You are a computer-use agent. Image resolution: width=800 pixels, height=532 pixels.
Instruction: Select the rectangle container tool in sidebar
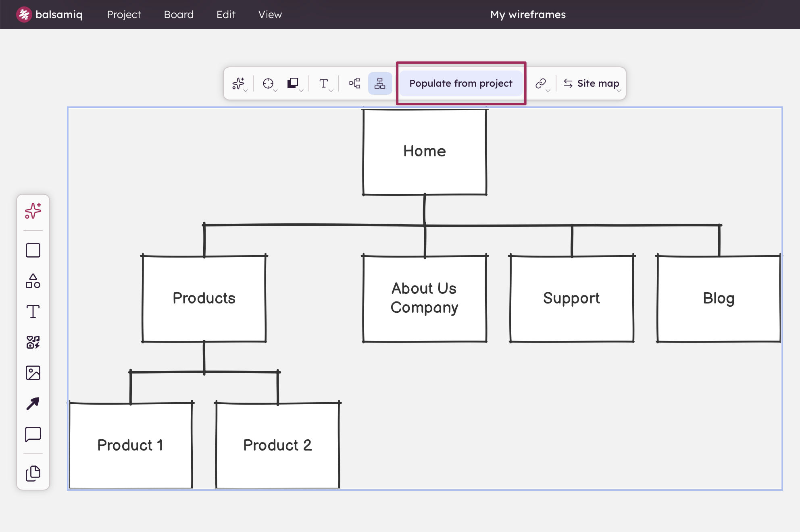tap(33, 250)
